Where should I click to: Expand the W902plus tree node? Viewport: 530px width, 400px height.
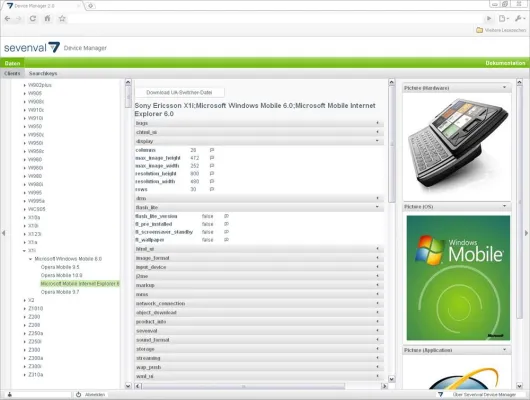[24, 85]
